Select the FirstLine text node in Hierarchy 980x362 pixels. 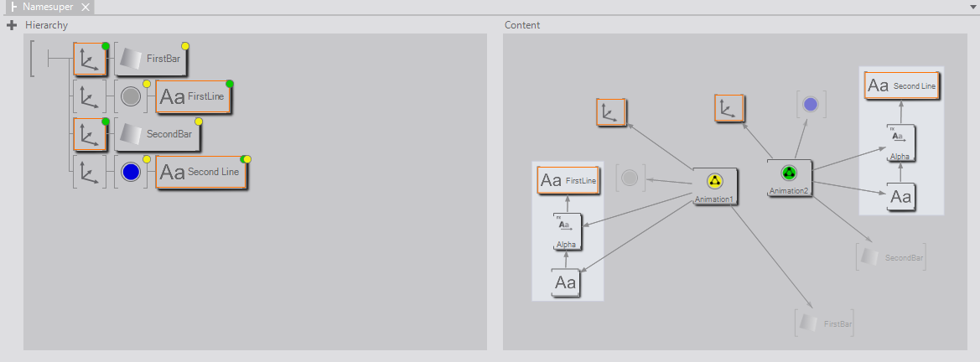click(194, 97)
